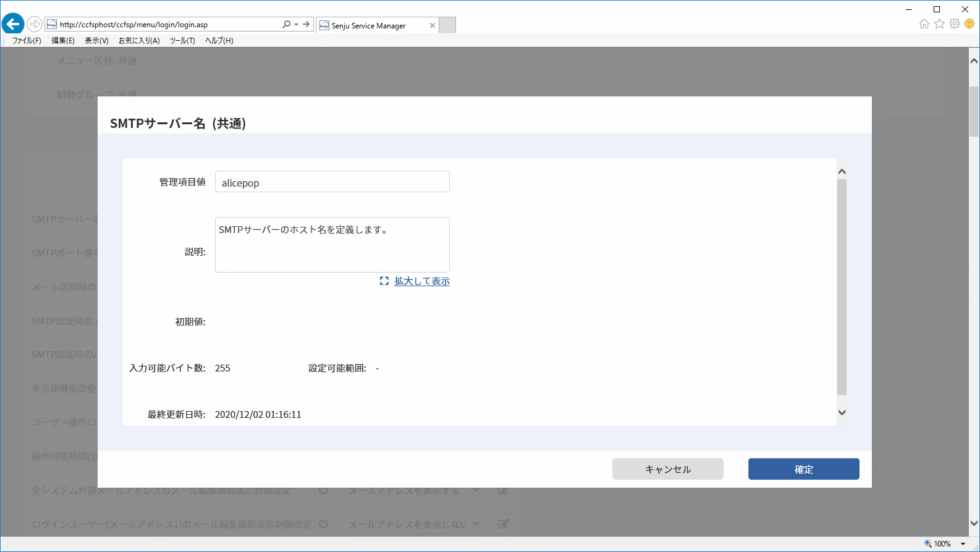Click the 説明 description text area
Image resolution: width=980 pixels, height=552 pixels.
pos(332,245)
